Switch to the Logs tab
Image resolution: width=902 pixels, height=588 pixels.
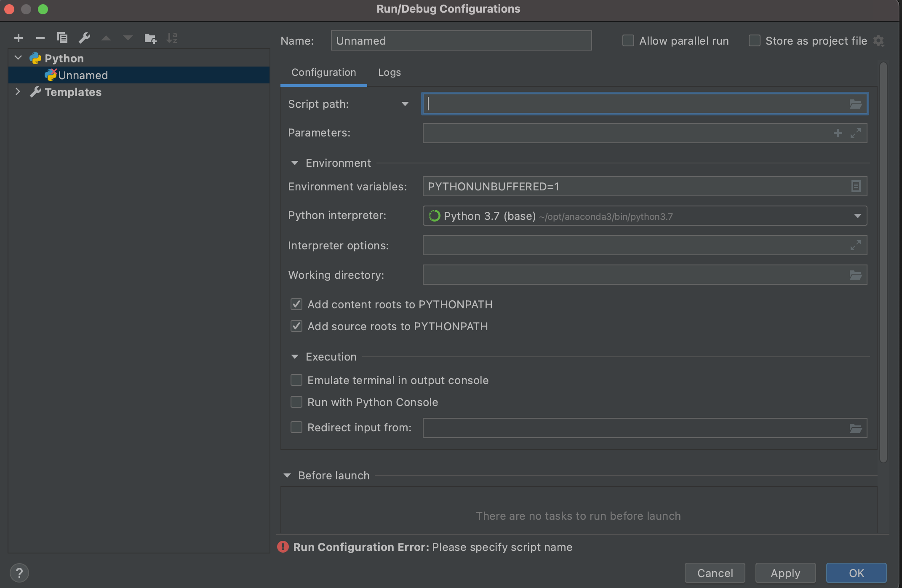click(x=389, y=72)
